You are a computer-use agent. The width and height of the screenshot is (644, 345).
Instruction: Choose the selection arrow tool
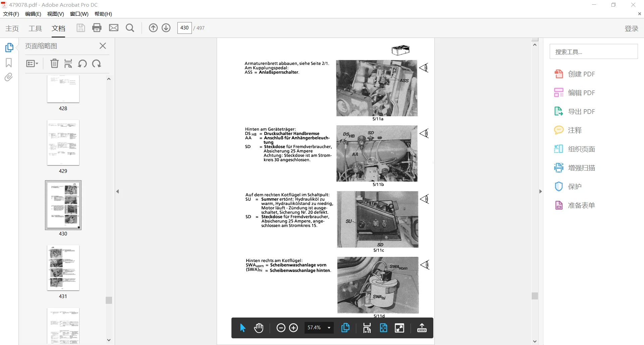243,328
